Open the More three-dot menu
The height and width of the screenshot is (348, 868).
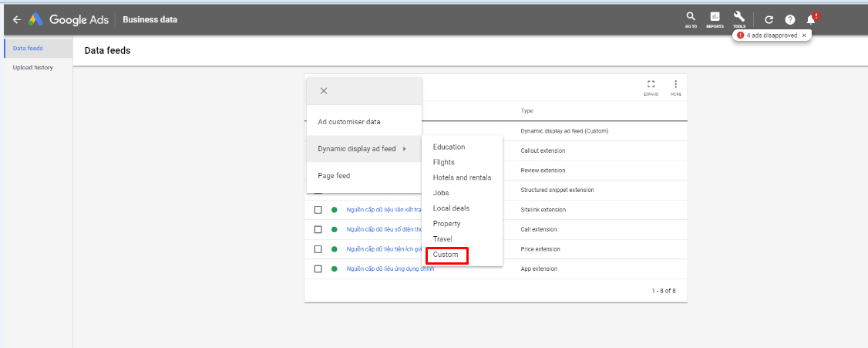[675, 87]
